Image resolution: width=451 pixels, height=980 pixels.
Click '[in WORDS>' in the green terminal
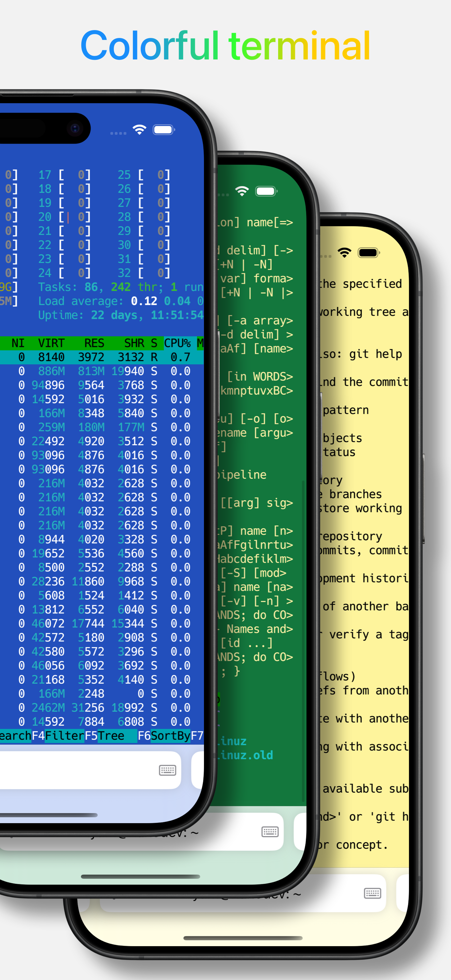[x=260, y=377]
